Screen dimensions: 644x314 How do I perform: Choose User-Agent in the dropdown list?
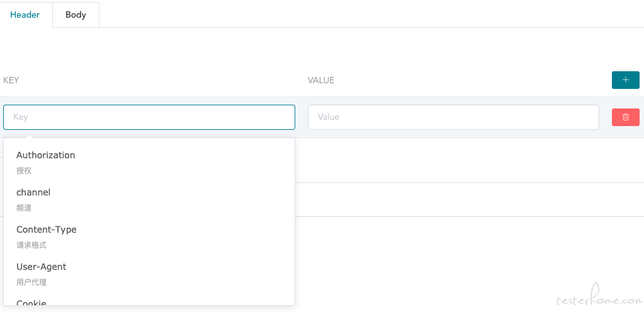(x=149, y=274)
